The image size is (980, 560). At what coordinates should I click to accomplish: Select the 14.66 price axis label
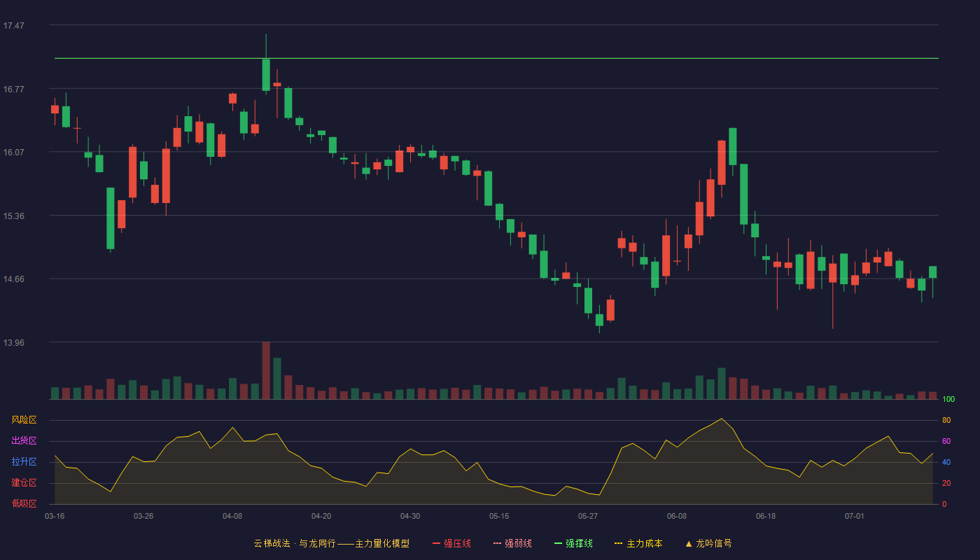(13, 279)
